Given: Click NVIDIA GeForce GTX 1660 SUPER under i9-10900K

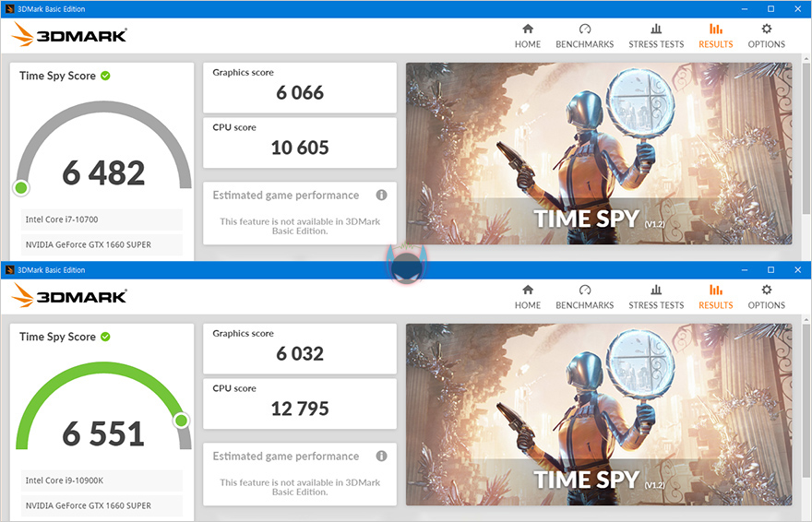Looking at the screenshot, I should pos(102,505).
